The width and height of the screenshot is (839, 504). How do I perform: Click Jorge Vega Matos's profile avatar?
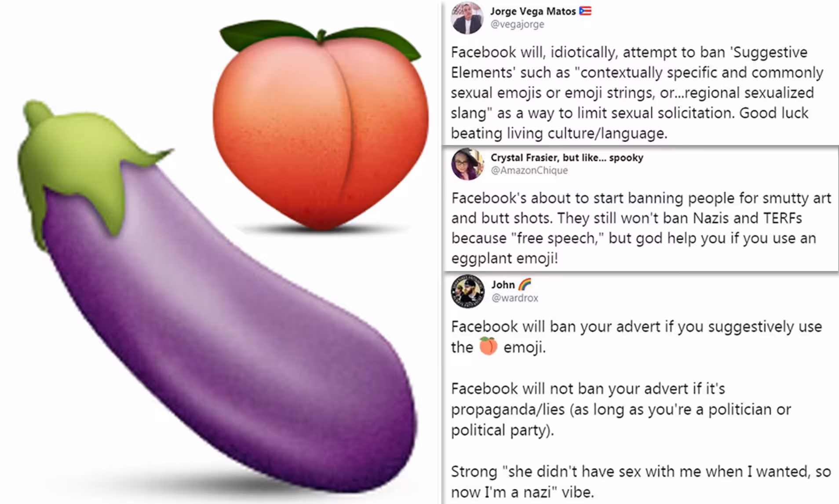click(x=467, y=18)
